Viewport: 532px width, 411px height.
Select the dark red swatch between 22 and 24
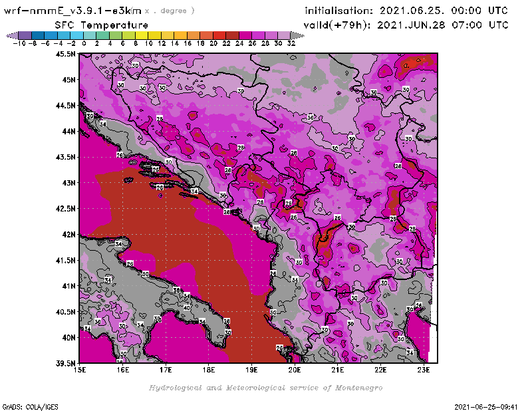(x=232, y=35)
